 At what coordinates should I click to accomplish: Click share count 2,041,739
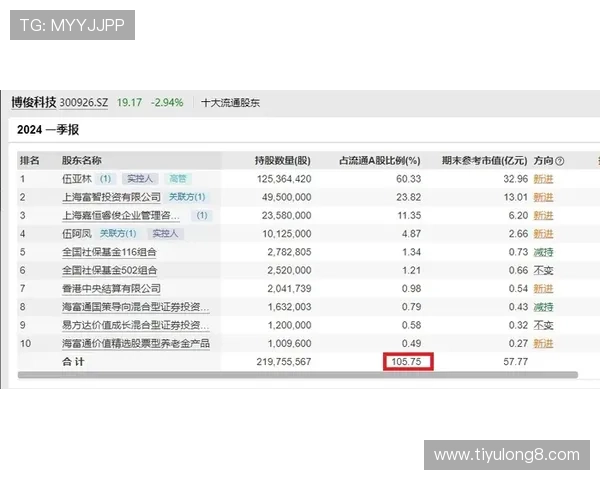click(x=289, y=289)
